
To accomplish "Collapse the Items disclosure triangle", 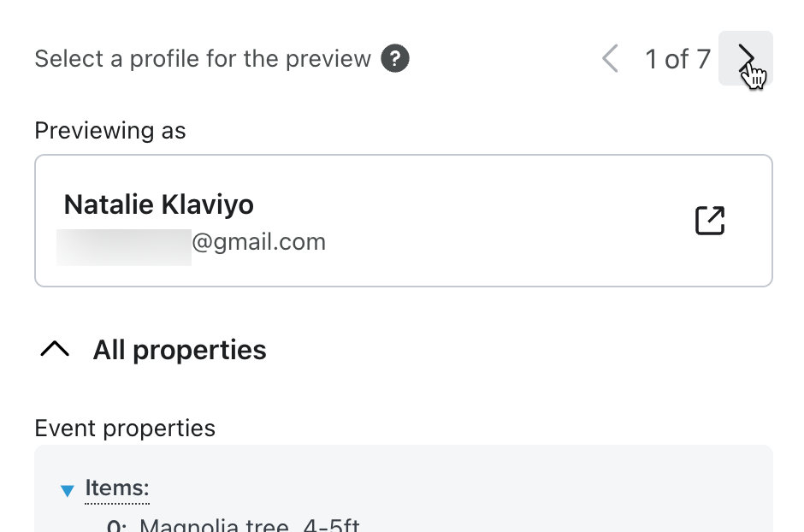I will (x=68, y=490).
